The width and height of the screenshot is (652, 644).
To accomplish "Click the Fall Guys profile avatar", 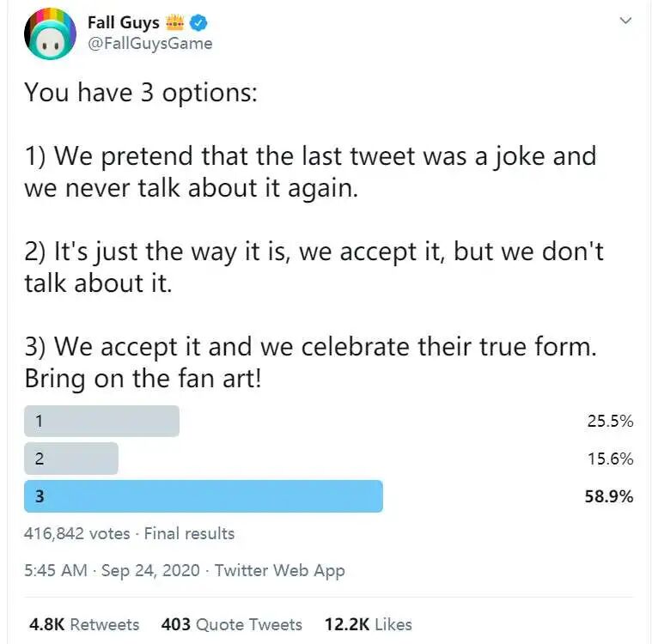I will pos(50,33).
